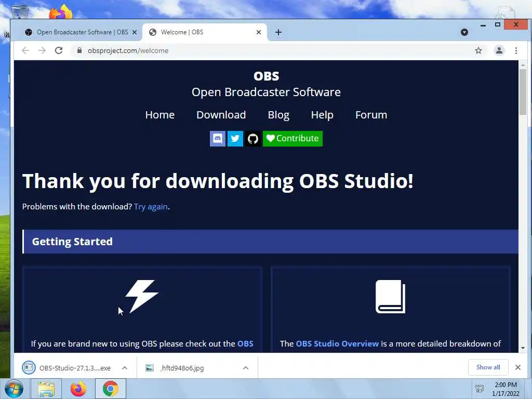Click Show all downloads
Screen dimensions: 532x399
(488, 367)
